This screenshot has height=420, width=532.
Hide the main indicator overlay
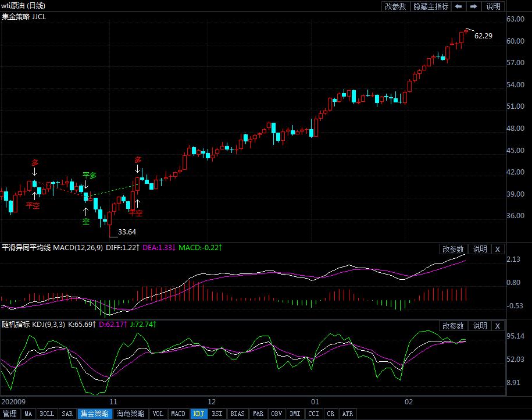pyautogui.click(x=431, y=6)
